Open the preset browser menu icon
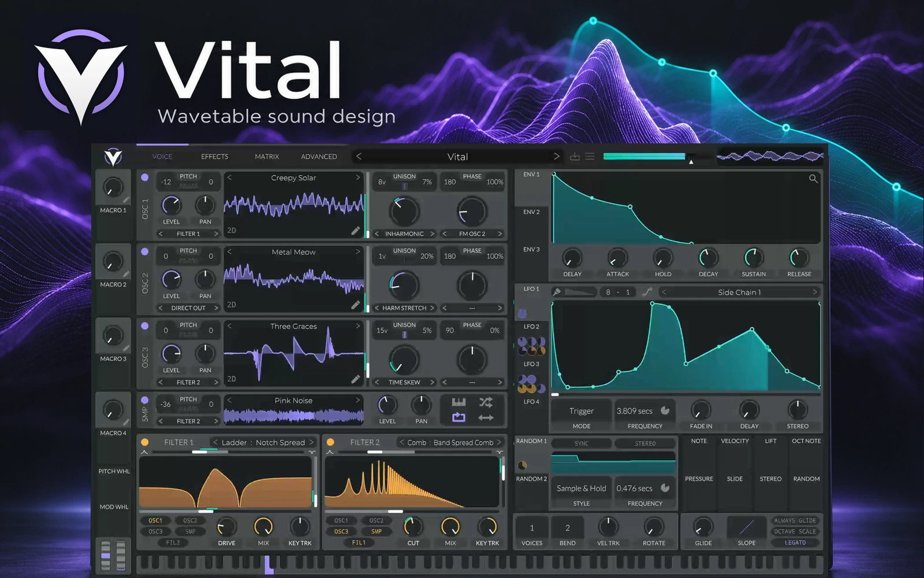Screen dimensions: 924x578 pos(590,157)
